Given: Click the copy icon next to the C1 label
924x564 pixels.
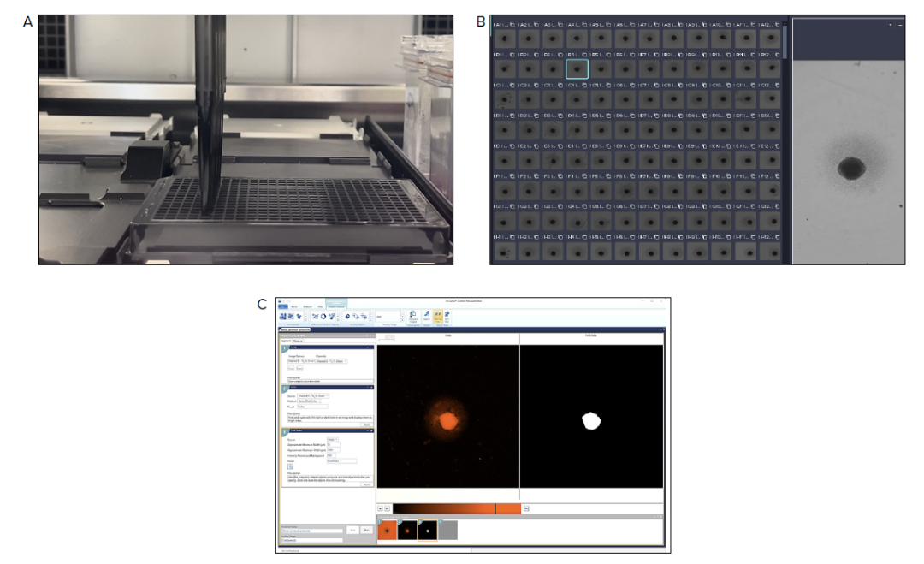Looking at the screenshot, I should (512, 85).
